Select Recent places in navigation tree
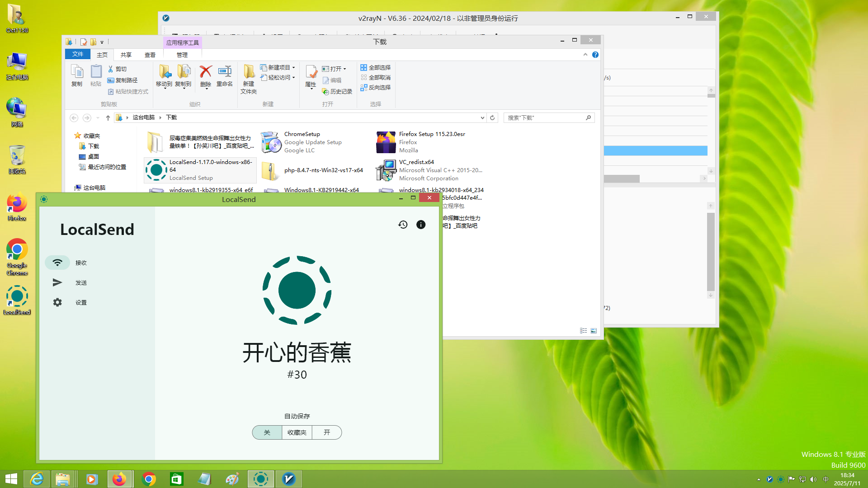Image resolution: width=868 pixels, height=488 pixels. click(x=103, y=167)
